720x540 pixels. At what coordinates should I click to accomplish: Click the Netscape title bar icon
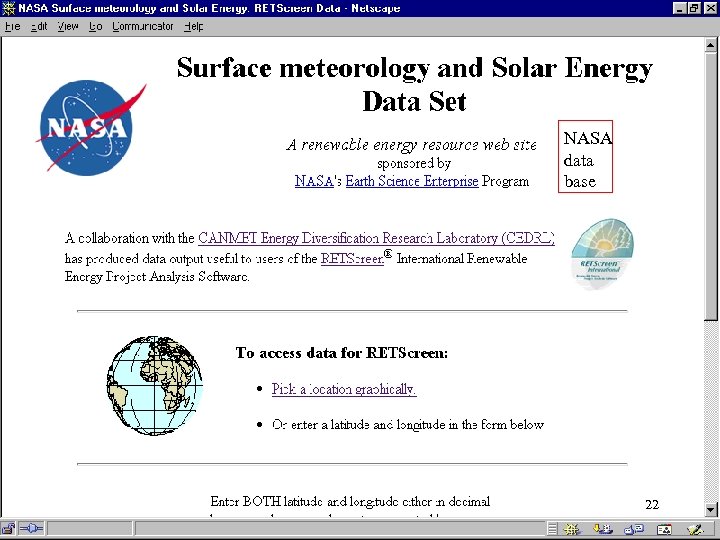click(9, 8)
